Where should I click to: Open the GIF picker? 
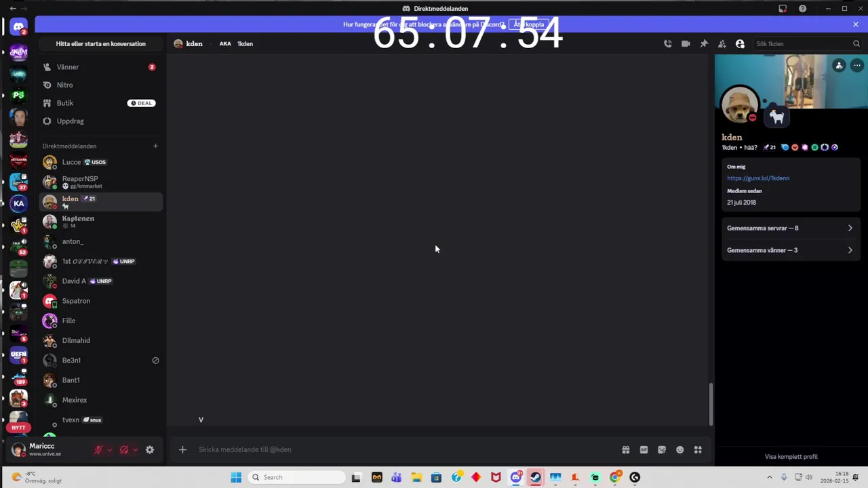click(644, 449)
